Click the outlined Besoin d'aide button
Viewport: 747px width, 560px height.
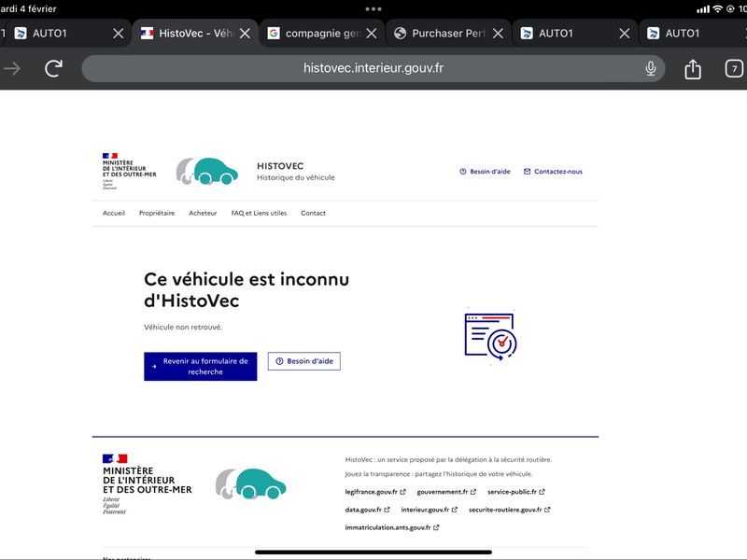(304, 361)
